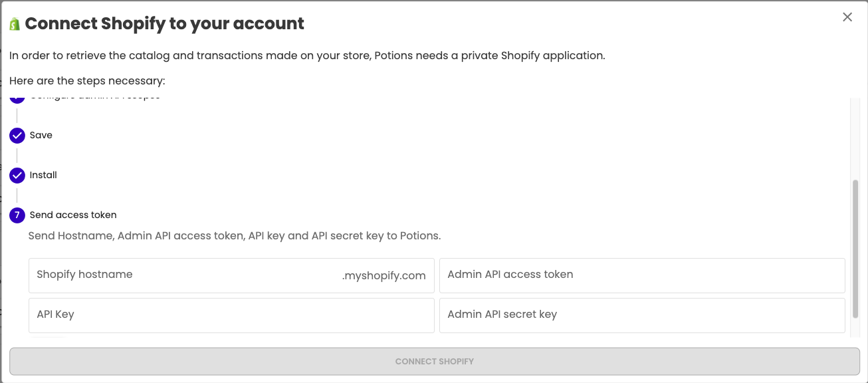
Task: Click the step 7 number circle
Action: 17,215
